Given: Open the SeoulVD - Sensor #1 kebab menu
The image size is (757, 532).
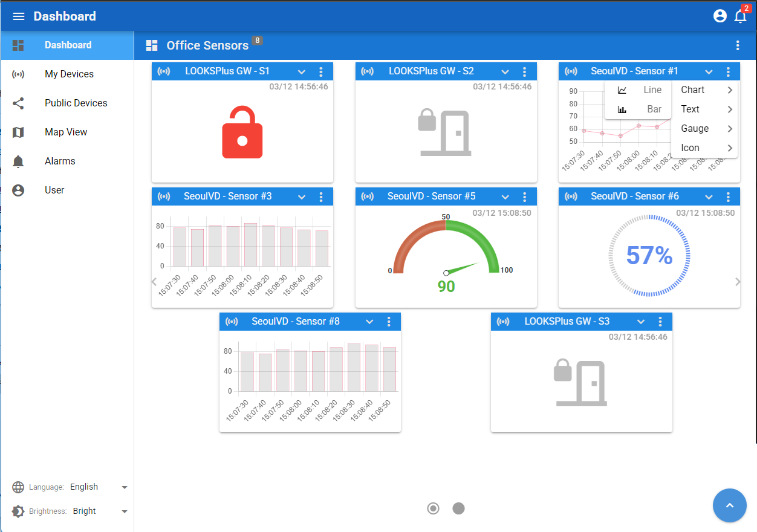Looking at the screenshot, I should [728, 71].
